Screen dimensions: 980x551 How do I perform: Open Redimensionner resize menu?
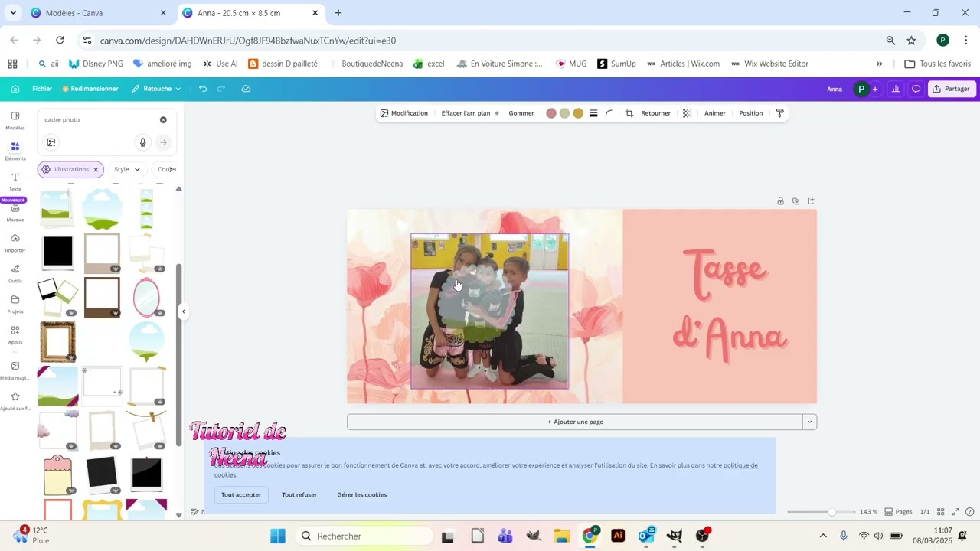[x=90, y=89]
